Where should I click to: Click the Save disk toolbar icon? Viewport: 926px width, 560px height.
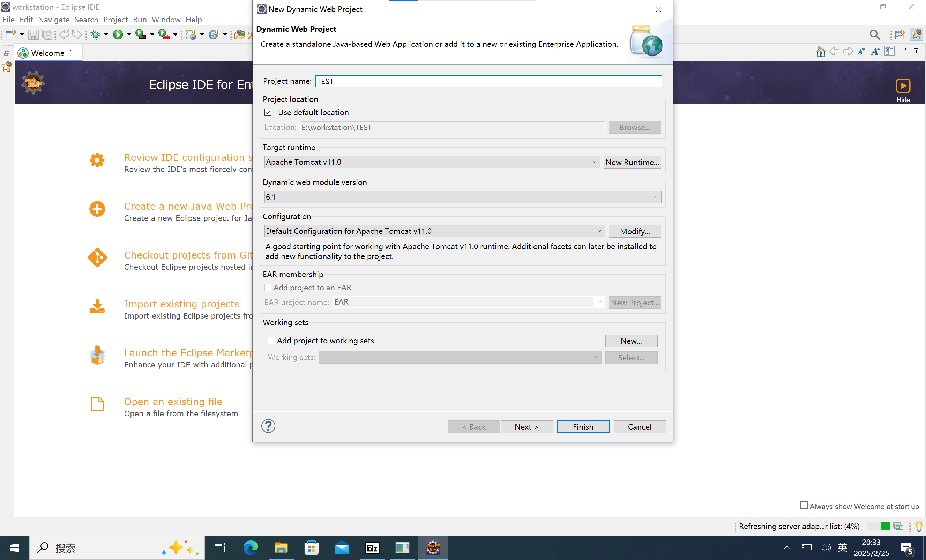33,35
